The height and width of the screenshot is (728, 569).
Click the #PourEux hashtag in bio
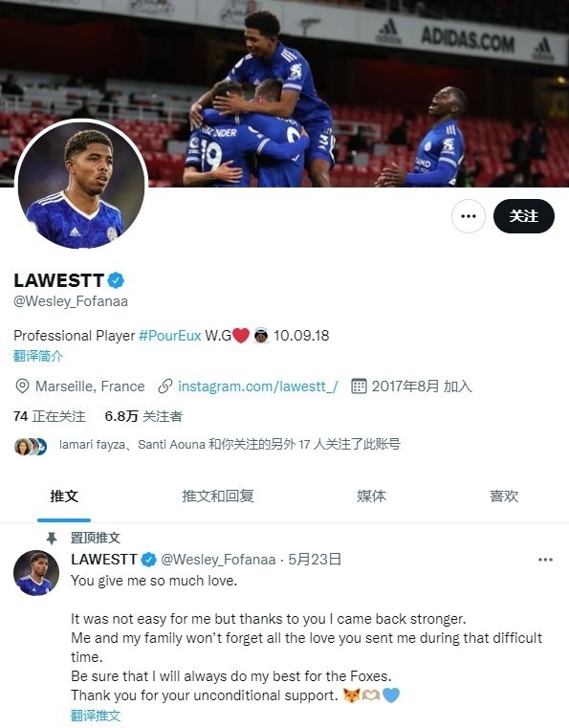[170, 335]
